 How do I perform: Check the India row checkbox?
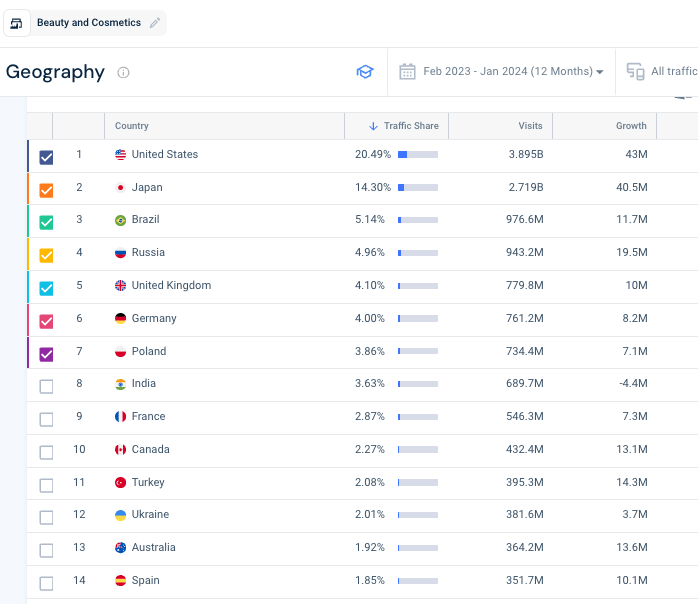pos(46,386)
